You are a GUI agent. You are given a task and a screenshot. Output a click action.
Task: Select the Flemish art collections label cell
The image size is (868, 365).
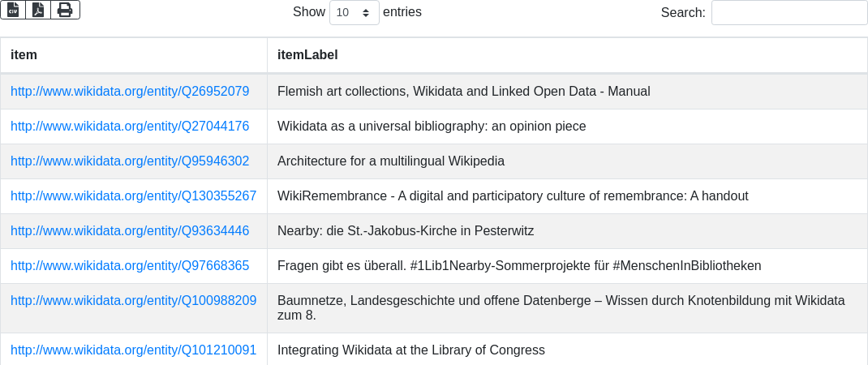(x=463, y=92)
